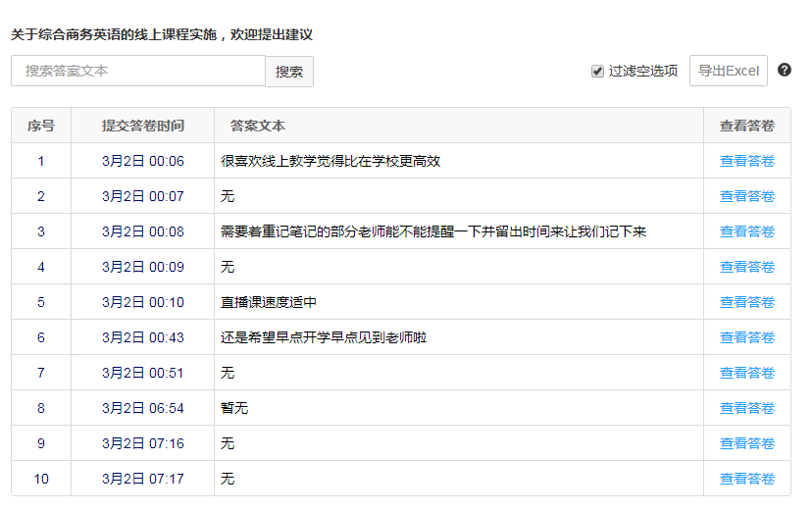Screen dimensions: 812x511
Task: Click the 提交答卷时间 column header
Action: point(142,126)
